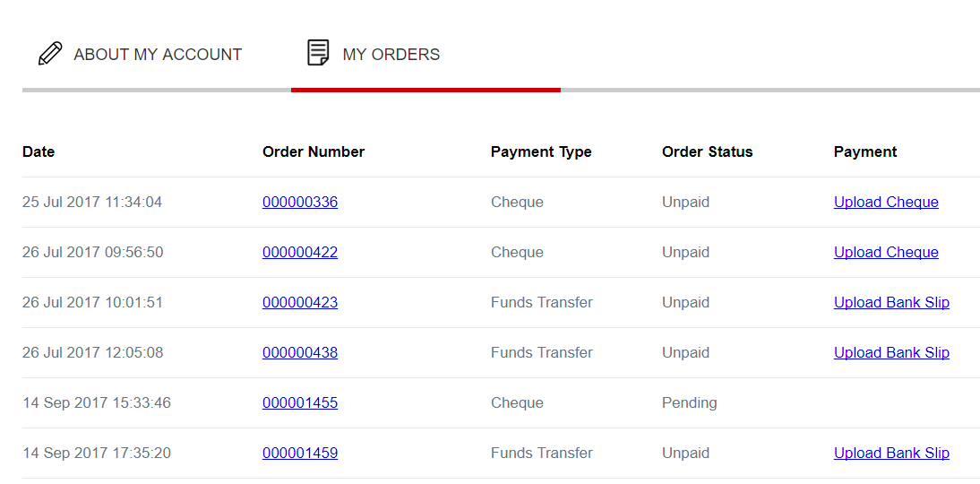980x484 pixels.
Task: Open order number 000000438
Action: (x=300, y=352)
